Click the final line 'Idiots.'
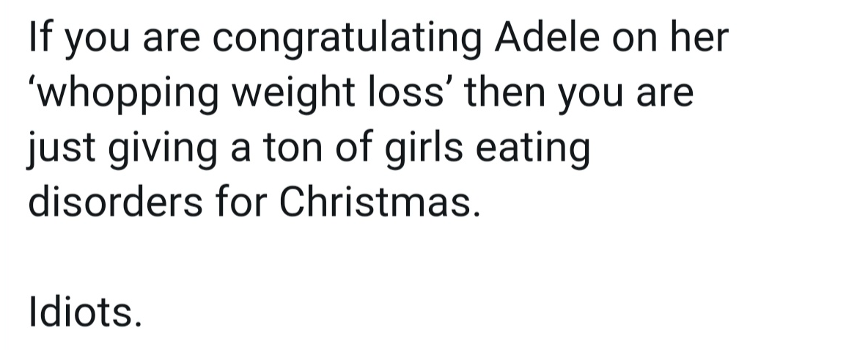868x350 pixels. point(85,312)
